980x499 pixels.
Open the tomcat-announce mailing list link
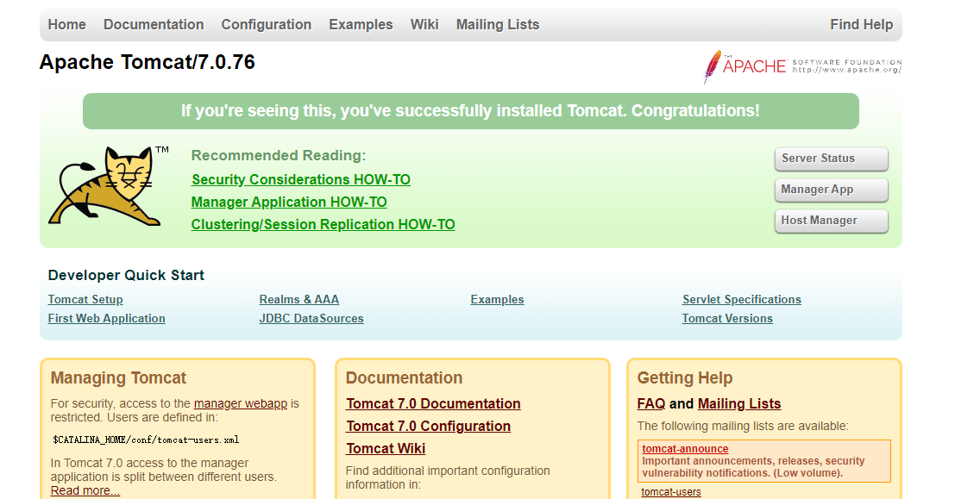685,449
